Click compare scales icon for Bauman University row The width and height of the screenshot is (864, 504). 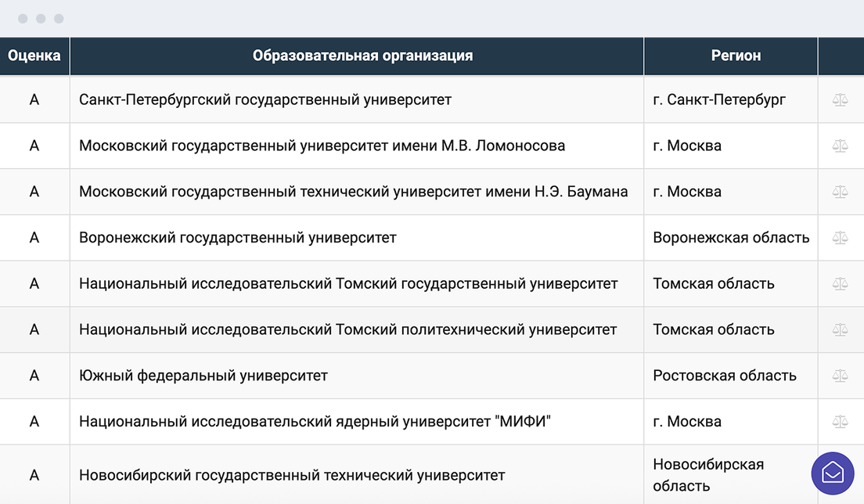[x=840, y=192]
